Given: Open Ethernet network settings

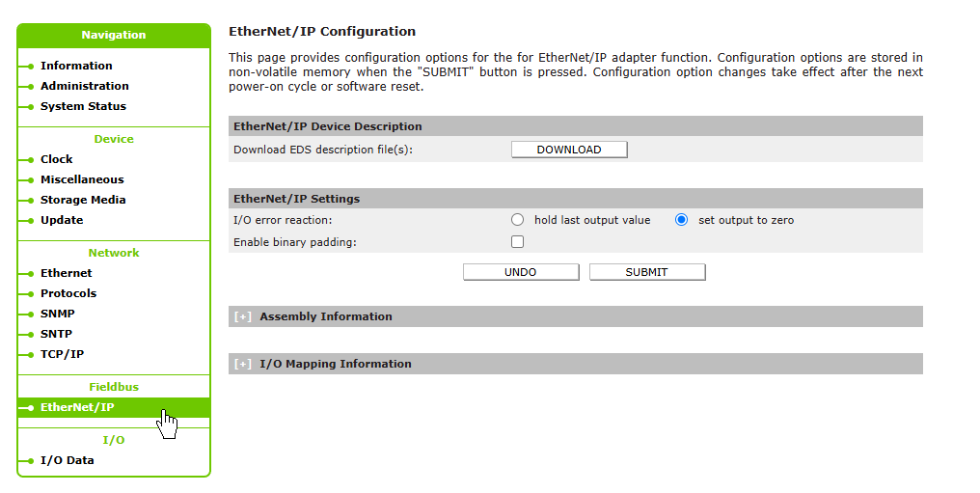Looking at the screenshot, I should point(67,273).
